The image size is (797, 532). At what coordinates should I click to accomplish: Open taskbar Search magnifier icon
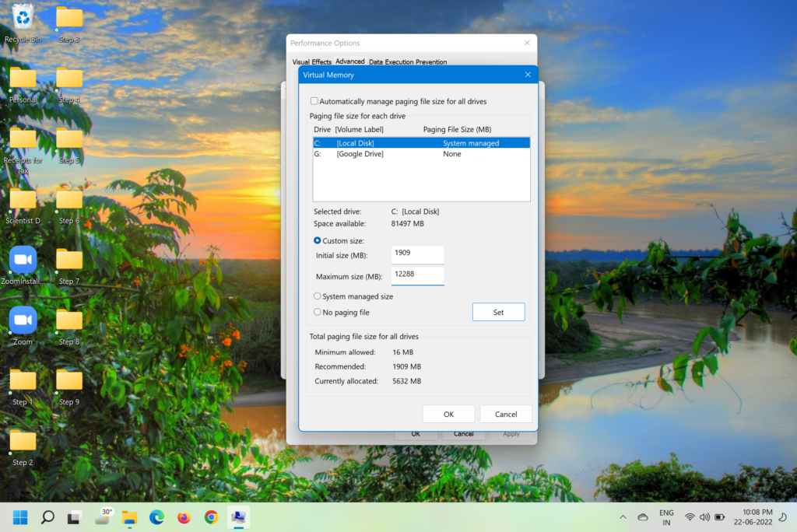[x=47, y=517]
